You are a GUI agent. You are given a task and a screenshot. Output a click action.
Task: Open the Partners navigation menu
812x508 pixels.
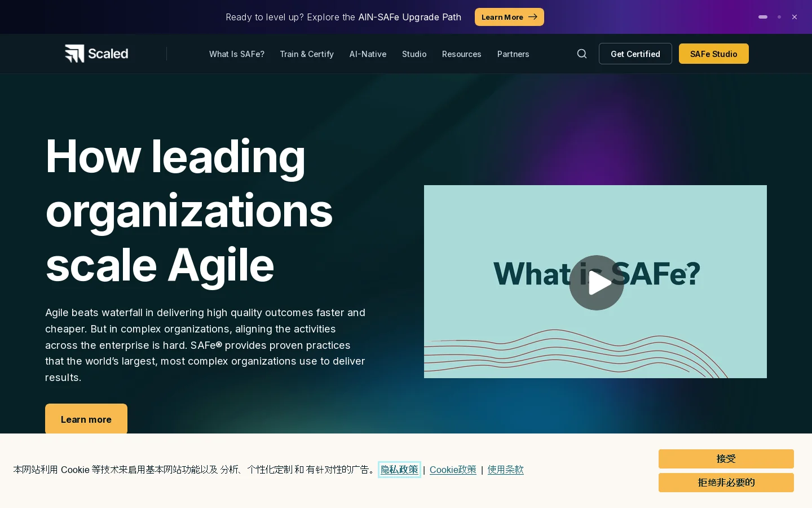[x=513, y=54]
